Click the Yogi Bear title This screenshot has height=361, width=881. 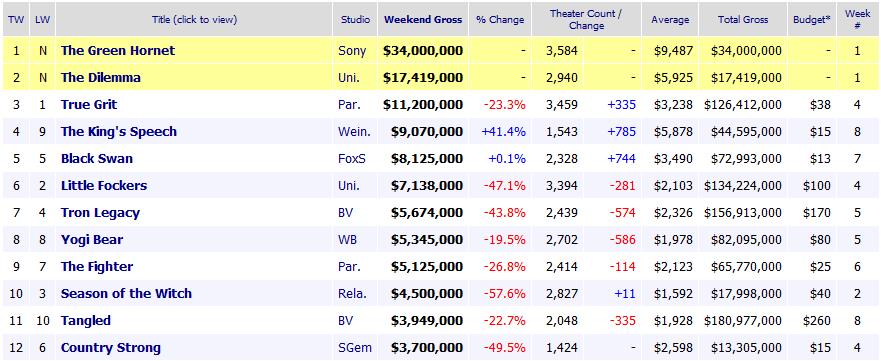(x=92, y=239)
